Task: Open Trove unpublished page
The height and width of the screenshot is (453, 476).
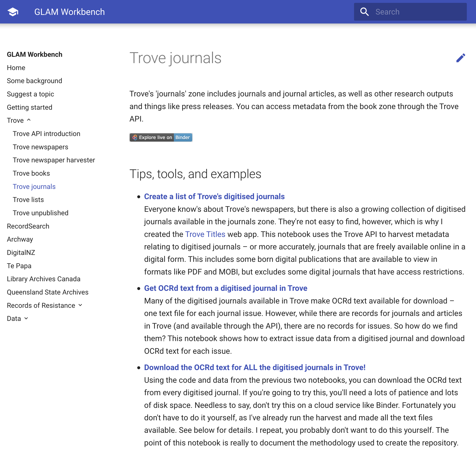Action: pyautogui.click(x=41, y=213)
